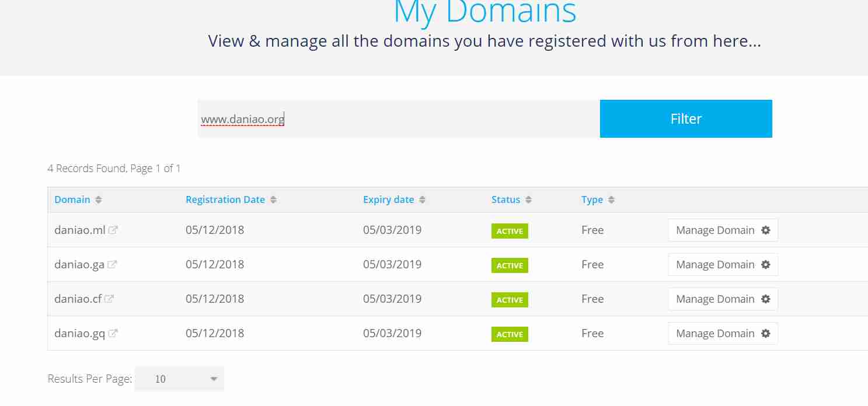Select the daniao.ga domain name
The height and width of the screenshot is (406, 868).
79,264
